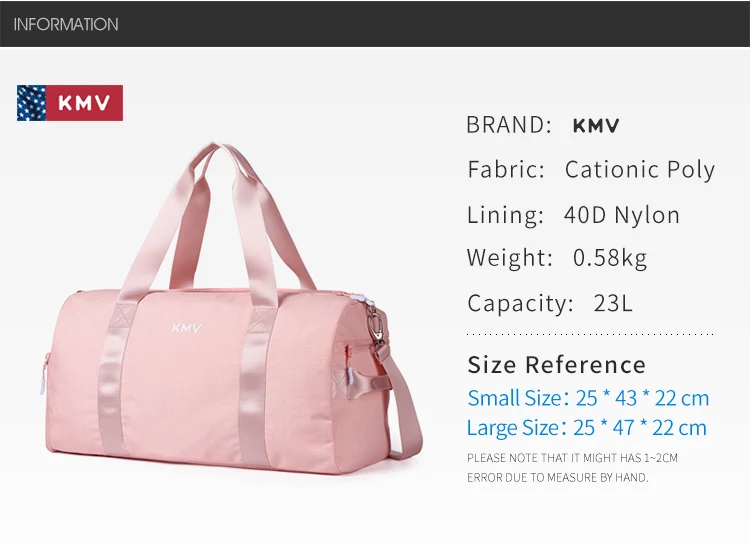This screenshot has height=545, width=750.
Task: Click the Size Reference heading
Action: [x=557, y=365]
